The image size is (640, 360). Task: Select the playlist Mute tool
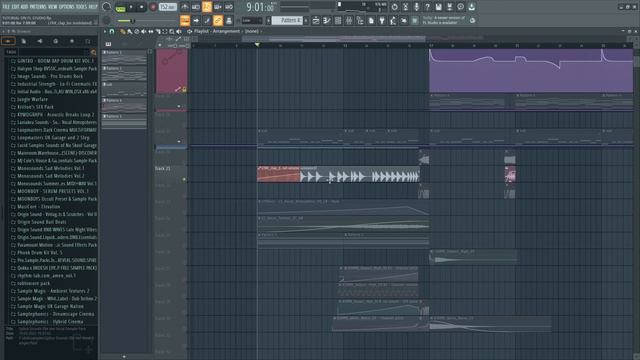144,31
